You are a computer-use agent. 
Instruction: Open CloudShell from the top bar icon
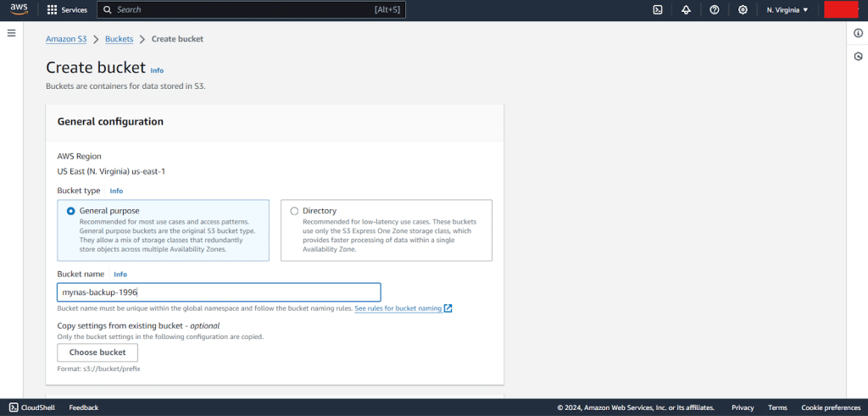pos(657,10)
